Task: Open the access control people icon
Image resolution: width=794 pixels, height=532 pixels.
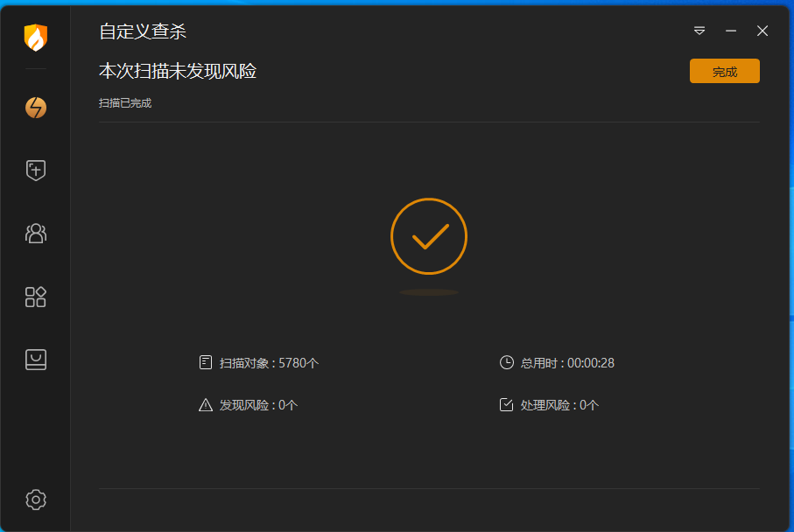Action: pyautogui.click(x=35, y=233)
